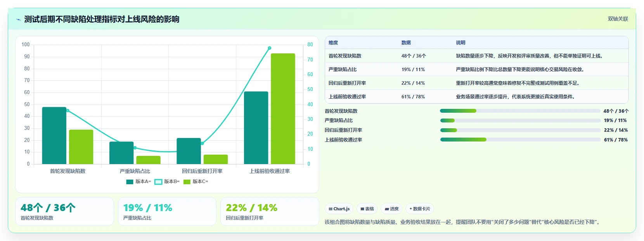
Task: Click progress list label 上线前验收通过率
Action: click(343, 140)
